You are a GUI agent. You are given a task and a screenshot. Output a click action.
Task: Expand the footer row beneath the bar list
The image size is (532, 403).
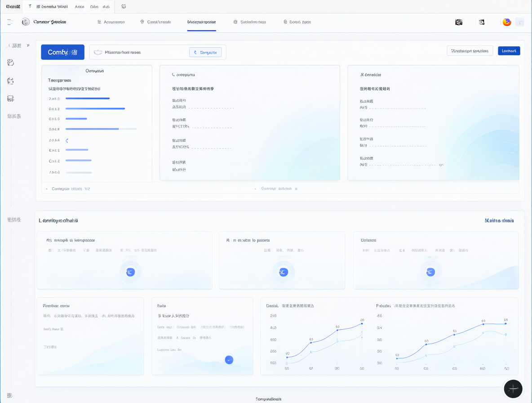pyautogui.click(x=68, y=189)
